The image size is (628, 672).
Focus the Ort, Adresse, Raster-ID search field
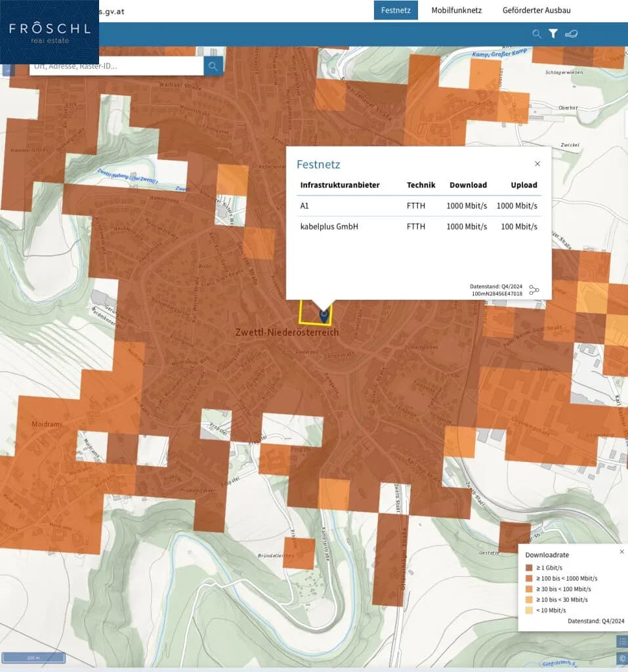[116, 66]
